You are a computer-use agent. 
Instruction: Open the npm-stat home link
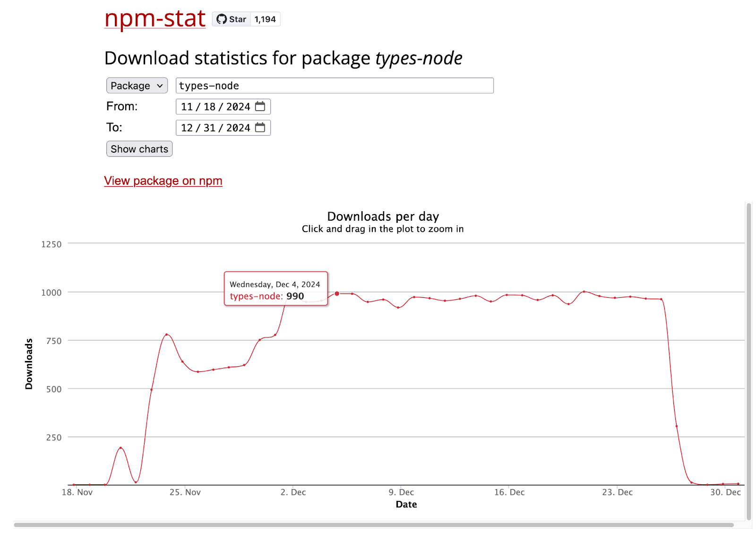[155, 19]
